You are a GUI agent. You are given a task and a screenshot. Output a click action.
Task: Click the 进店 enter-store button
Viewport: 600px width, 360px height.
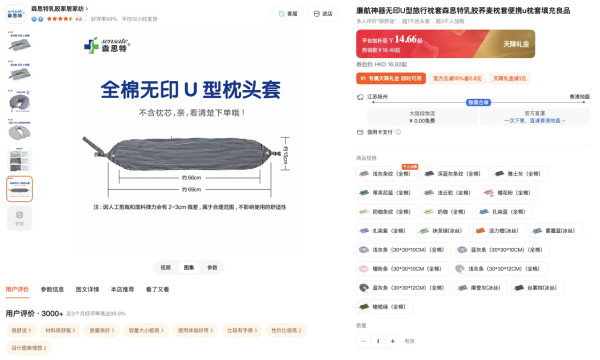coord(323,14)
